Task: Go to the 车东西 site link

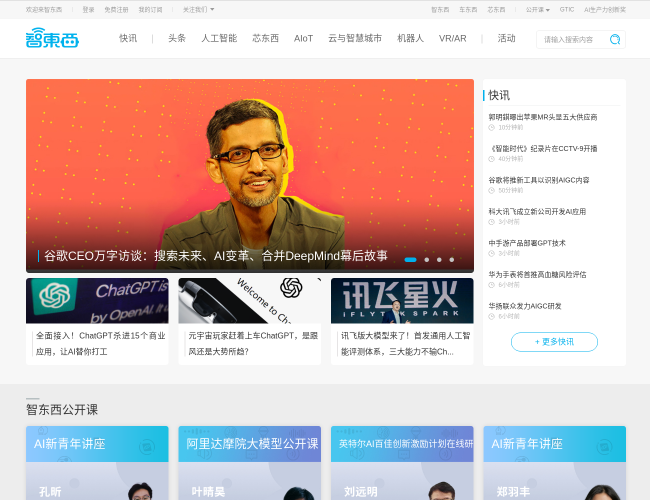Action: pyautogui.click(x=468, y=10)
